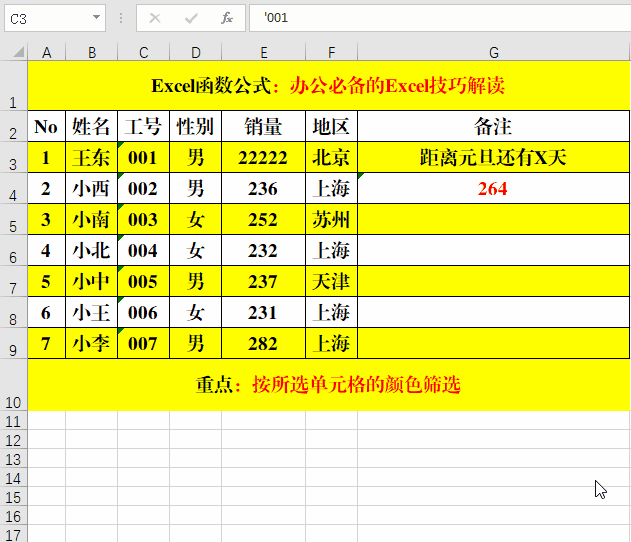Image resolution: width=631 pixels, height=542 pixels.
Task: Select the sales cell '237'
Action: coord(263,281)
